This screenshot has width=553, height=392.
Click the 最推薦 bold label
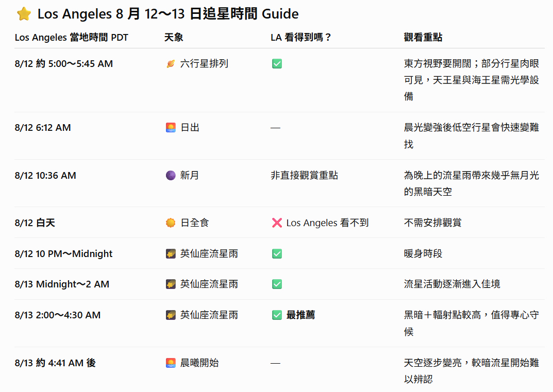[300, 315]
